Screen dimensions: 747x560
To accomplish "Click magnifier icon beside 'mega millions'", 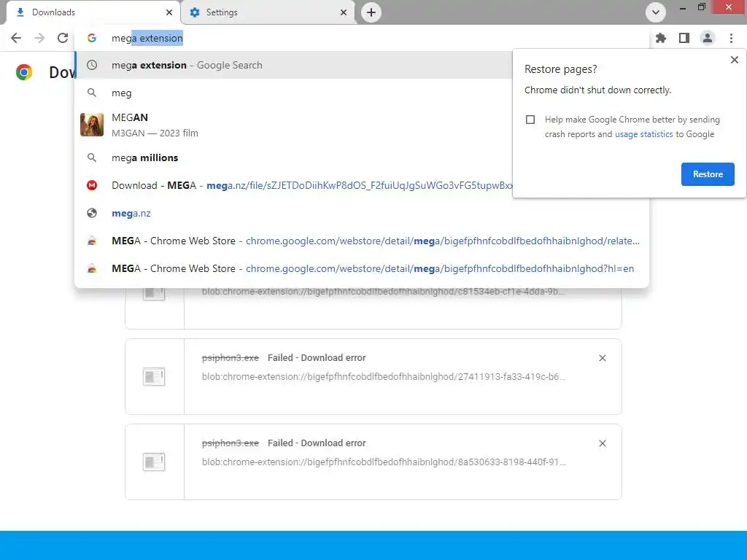I will coord(92,157).
